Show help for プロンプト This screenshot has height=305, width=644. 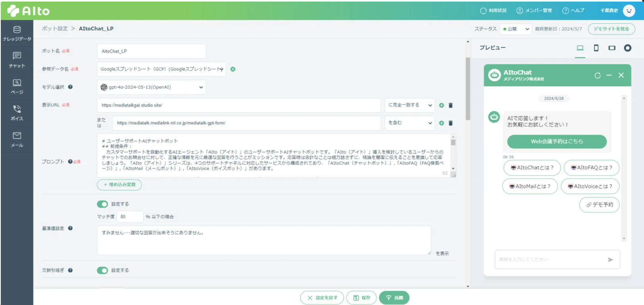tap(70, 162)
